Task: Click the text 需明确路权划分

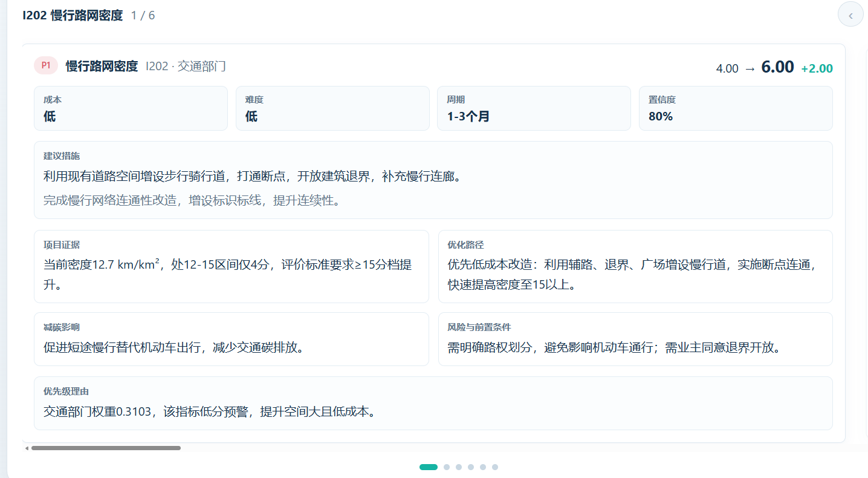Action: 490,347
